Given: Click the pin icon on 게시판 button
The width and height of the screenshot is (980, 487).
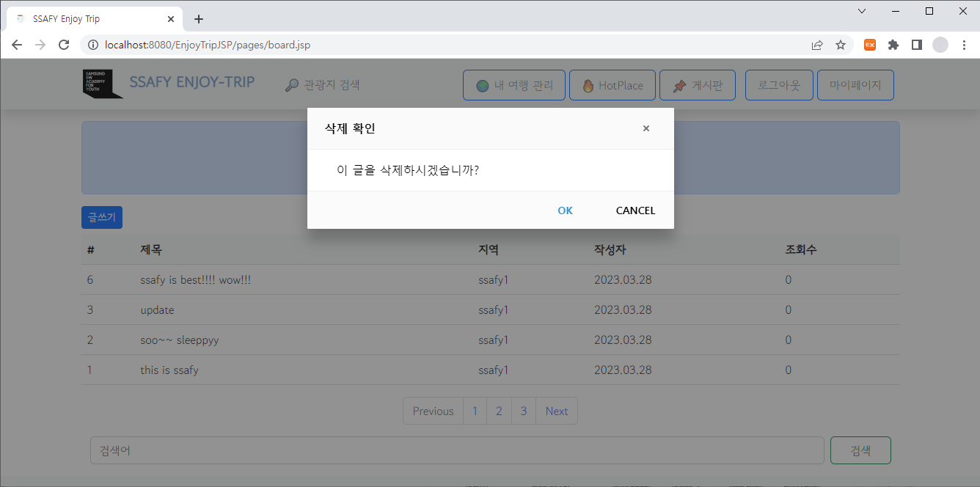Looking at the screenshot, I should point(679,84).
